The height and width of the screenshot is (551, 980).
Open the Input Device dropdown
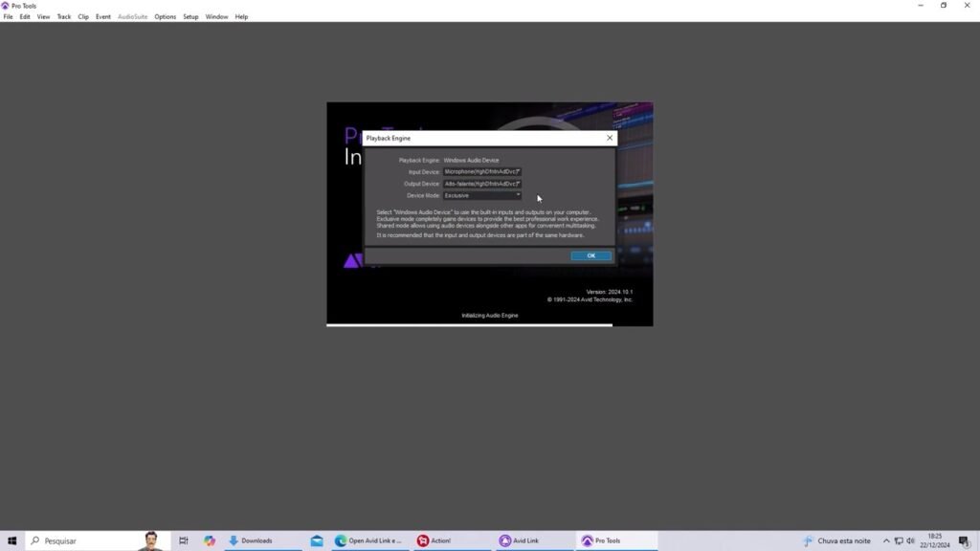(482, 172)
